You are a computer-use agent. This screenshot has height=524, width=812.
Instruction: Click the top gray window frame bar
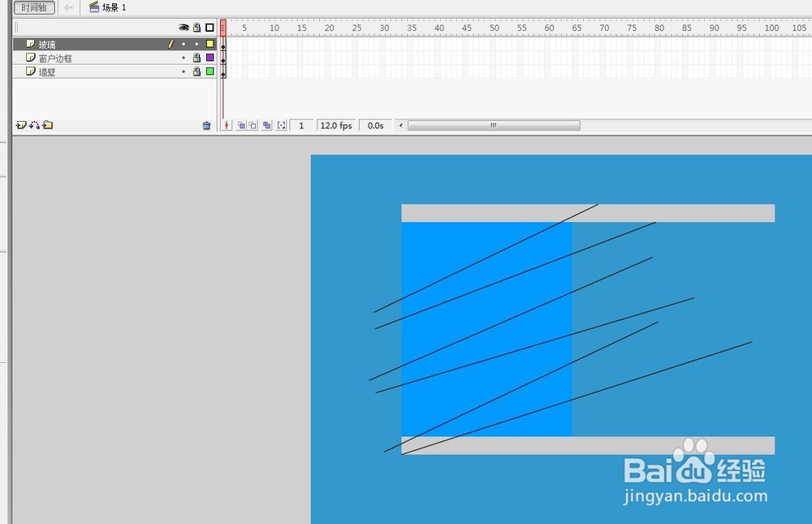(588, 213)
